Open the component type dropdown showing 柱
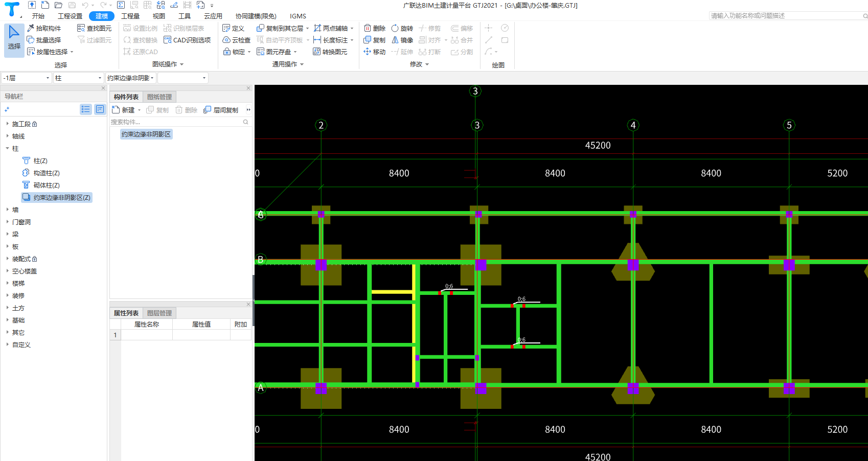 (79, 78)
